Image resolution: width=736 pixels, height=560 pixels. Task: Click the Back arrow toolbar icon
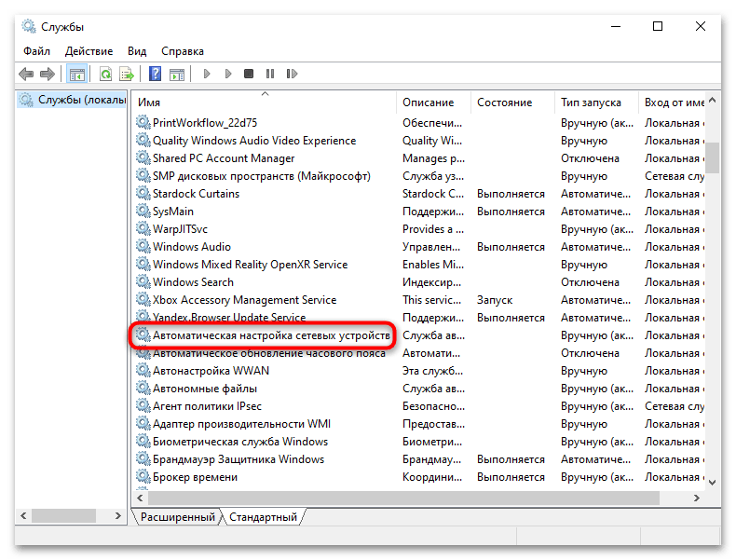click(x=26, y=74)
